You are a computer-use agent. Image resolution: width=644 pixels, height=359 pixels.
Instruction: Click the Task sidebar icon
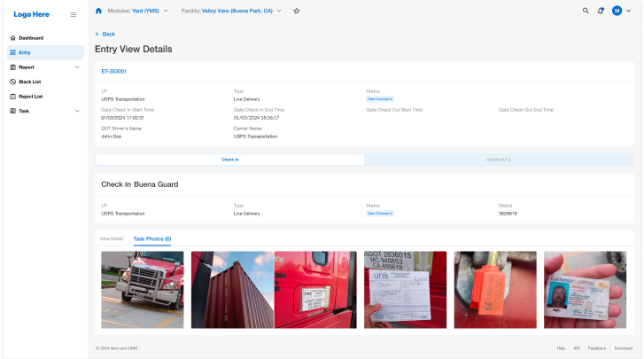12,111
